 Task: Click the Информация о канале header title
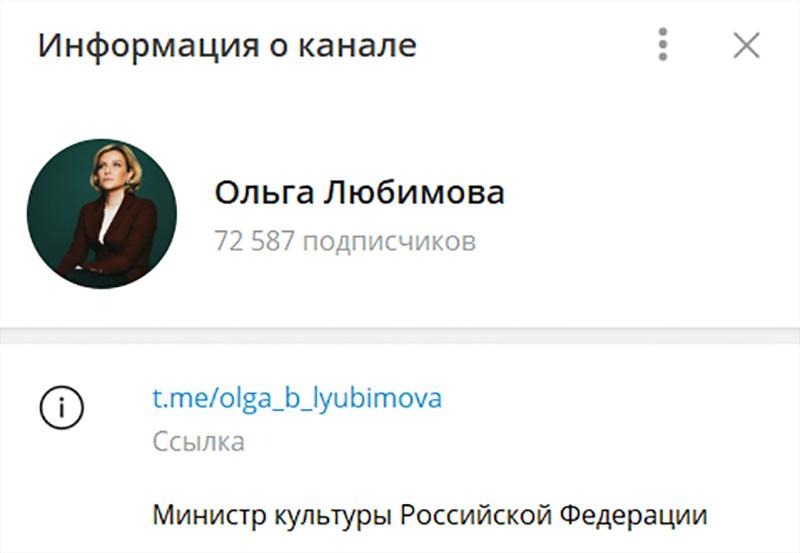[227, 46]
